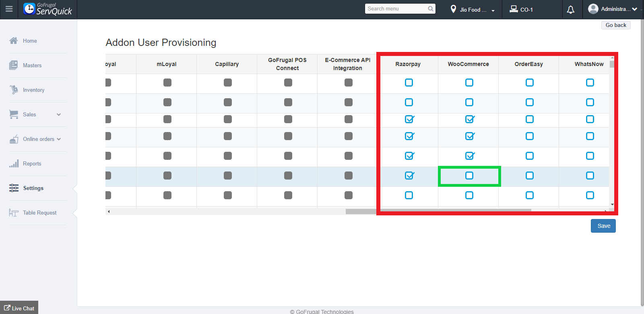Uncheck Razorpay in the third row
644x314 pixels.
point(409,119)
